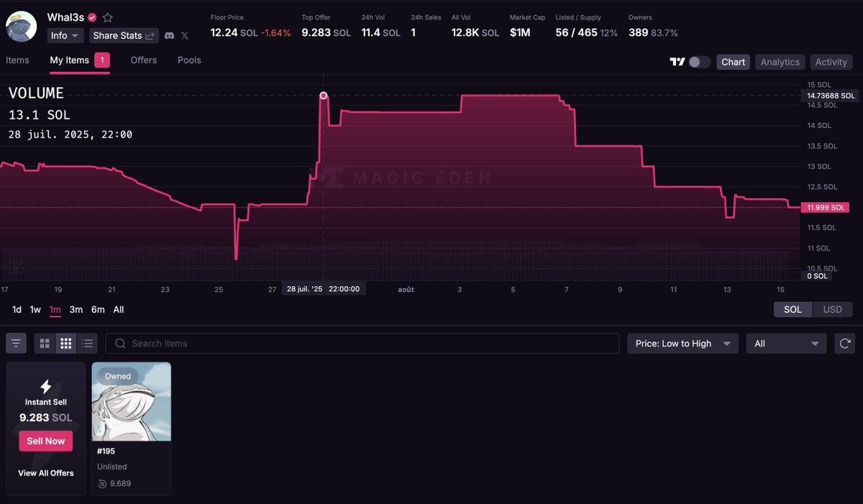Image resolution: width=863 pixels, height=504 pixels.
Task: Choose the 3m chart range
Action: (x=76, y=310)
